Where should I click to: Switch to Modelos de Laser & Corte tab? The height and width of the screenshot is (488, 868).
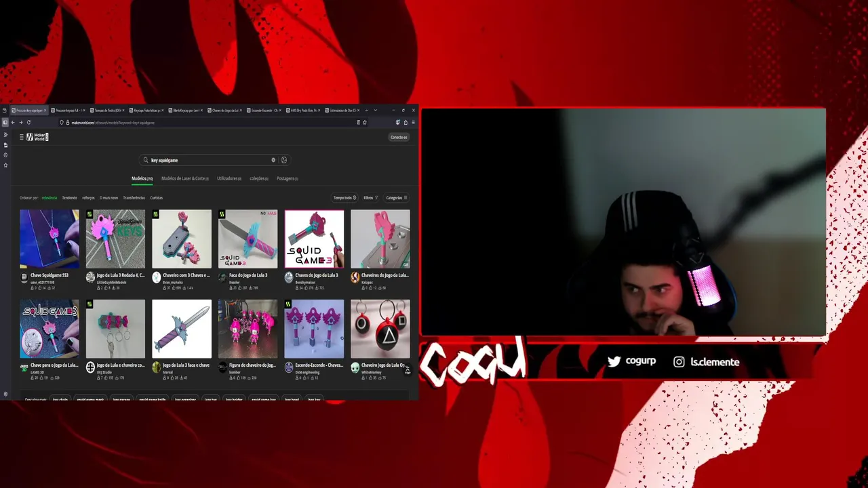[x=184, y=179]
